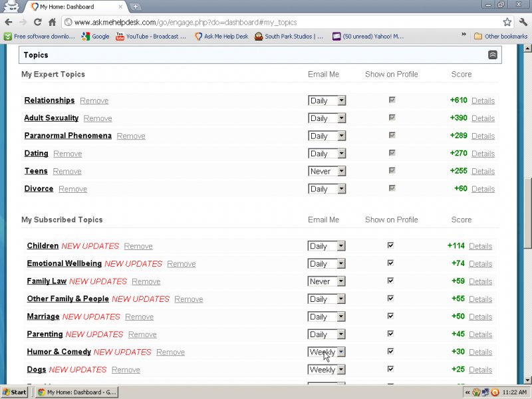Uncheck Show on Profile for Family Law
532x399 pixels.
point(390,281)
